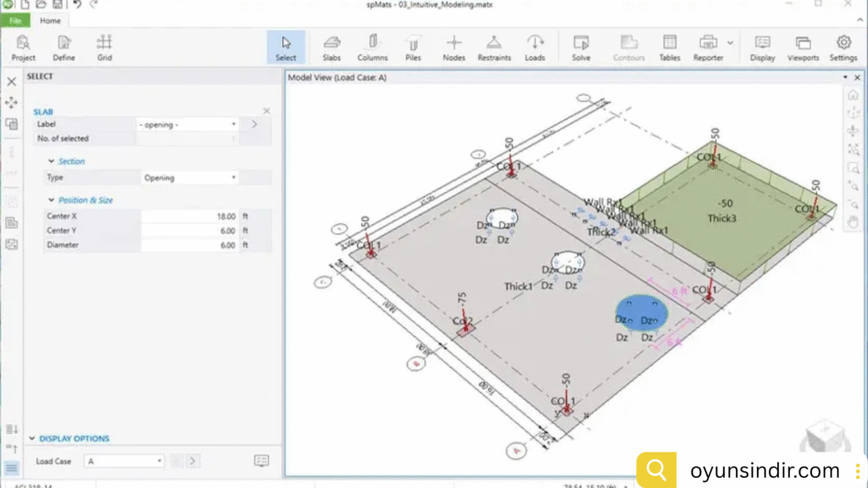The width and height of the screenshot is (868, 488).
Task: Collapse the Display Options section
Action: (32, 439)
